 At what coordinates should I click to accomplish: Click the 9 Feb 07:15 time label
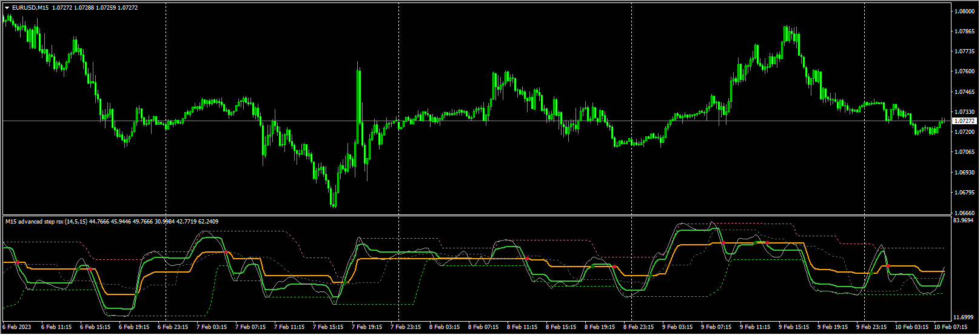click(x=716, y=327)
